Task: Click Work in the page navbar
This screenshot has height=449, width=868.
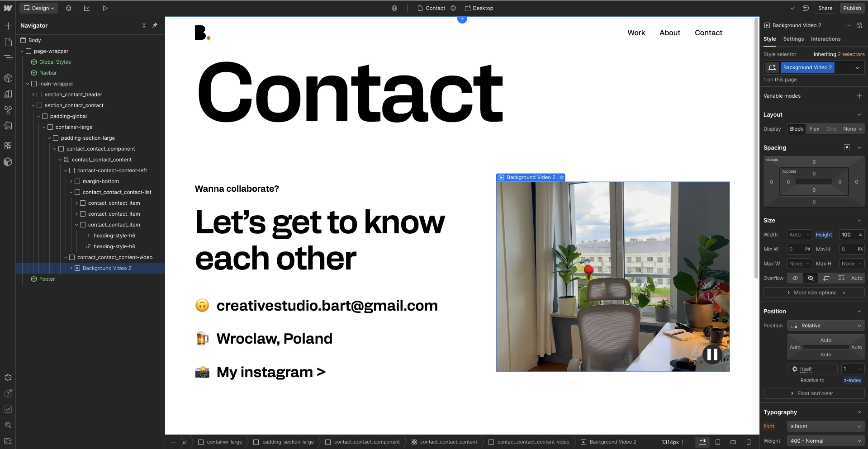Action: [636, 33]
